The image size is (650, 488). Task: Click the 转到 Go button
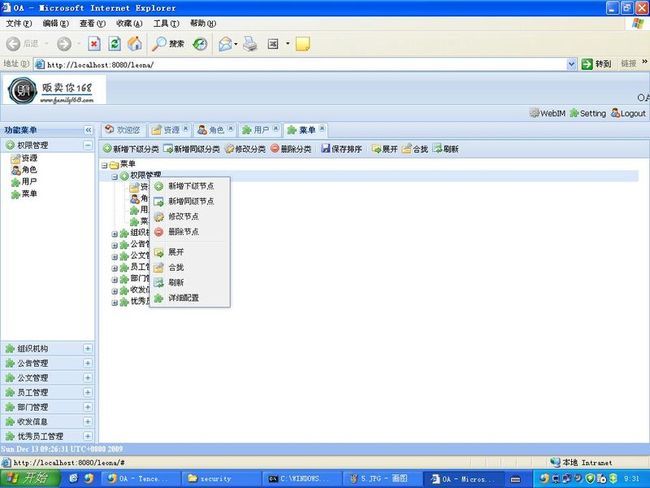[596, 64]
